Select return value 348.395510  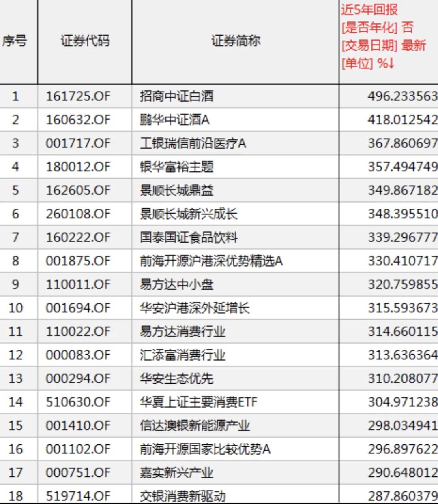coord(403,214)
